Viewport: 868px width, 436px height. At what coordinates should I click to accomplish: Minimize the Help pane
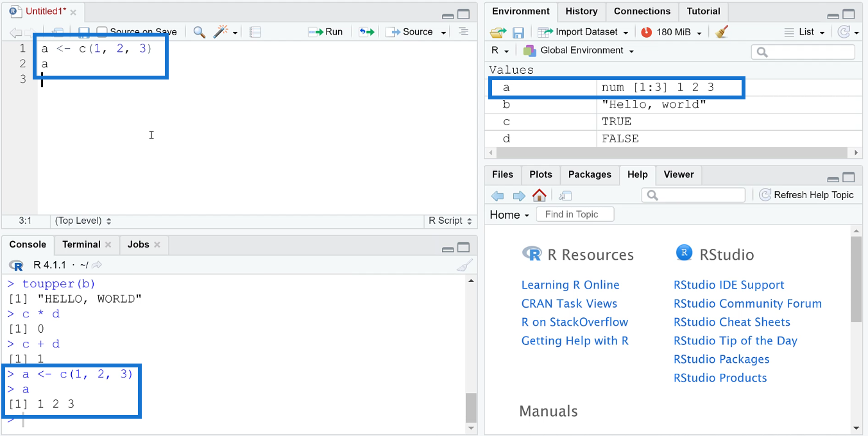point(833,179)
